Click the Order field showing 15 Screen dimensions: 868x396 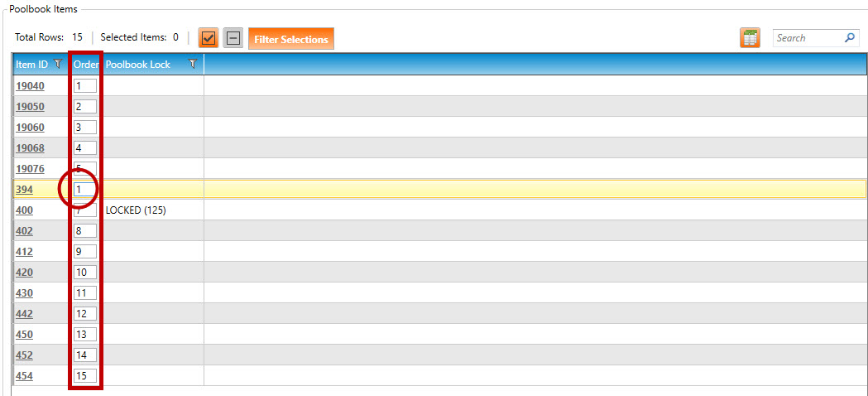point(85,376)
